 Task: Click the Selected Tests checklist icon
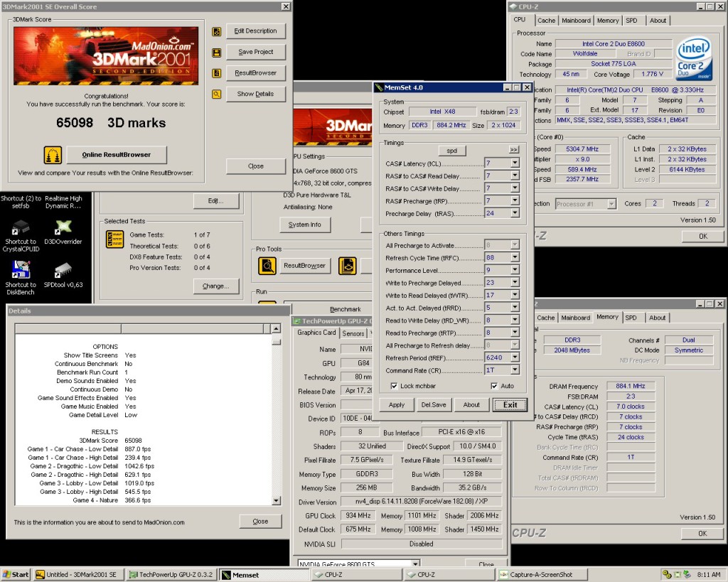click(x=114, y=239)
